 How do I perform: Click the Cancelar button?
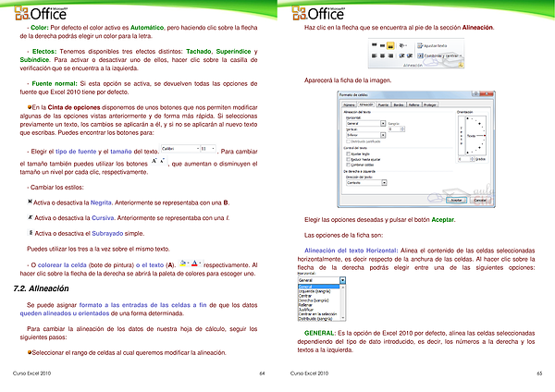click(480, 200)
